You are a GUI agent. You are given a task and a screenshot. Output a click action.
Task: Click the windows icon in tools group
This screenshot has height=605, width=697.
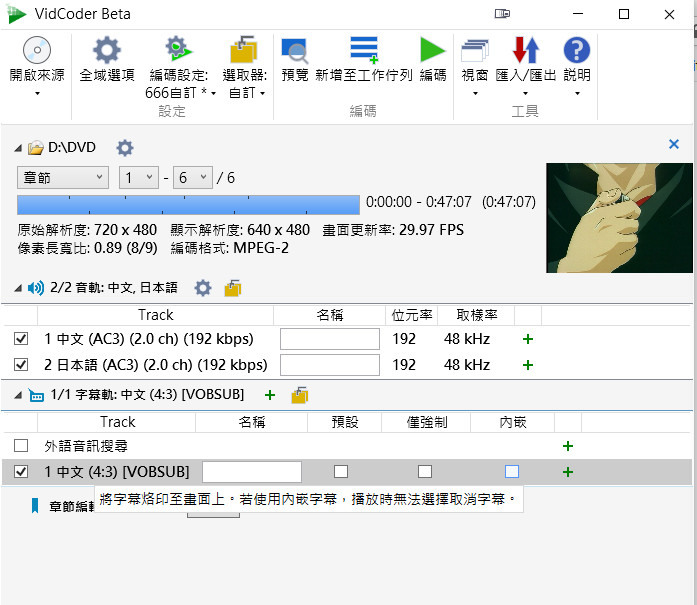tap(475, 50)
